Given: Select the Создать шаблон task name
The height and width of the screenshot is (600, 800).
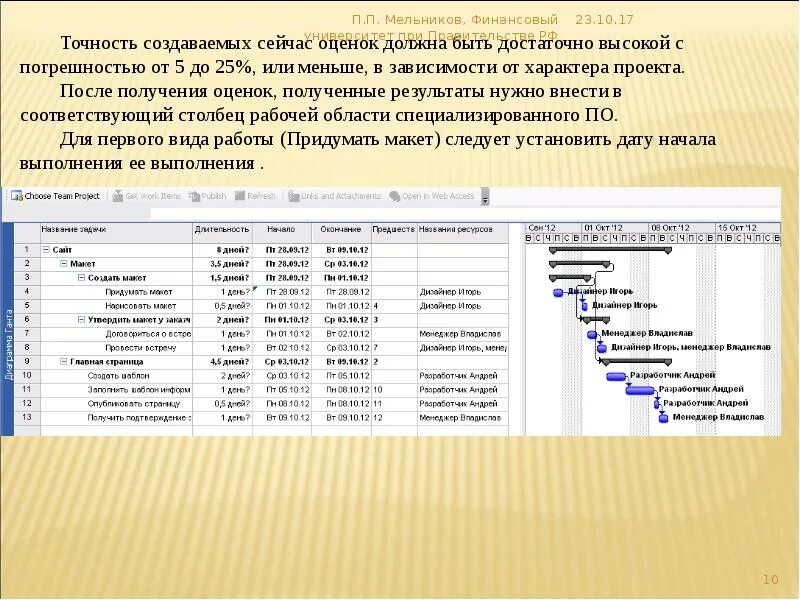Looking at the screenshot, I should tap(118, 376).
